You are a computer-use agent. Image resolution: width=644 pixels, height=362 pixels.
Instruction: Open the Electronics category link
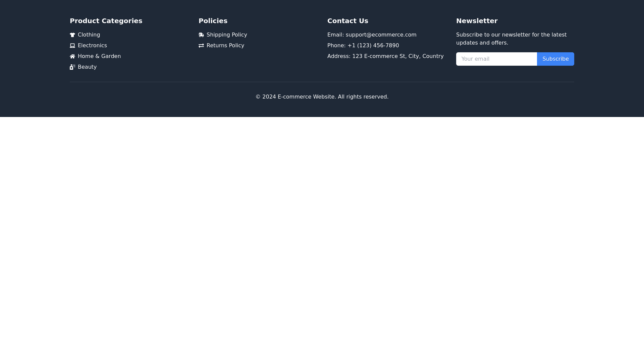pos(92,46)
